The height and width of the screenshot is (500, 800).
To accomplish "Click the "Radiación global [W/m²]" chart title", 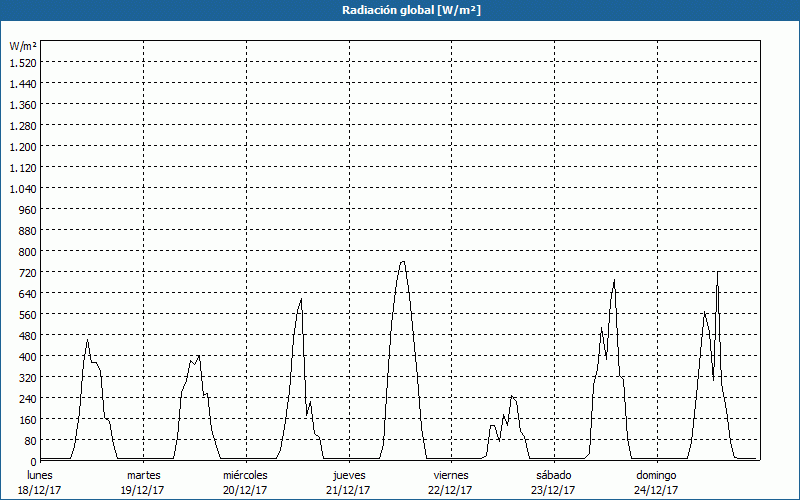I will point(400,10).
